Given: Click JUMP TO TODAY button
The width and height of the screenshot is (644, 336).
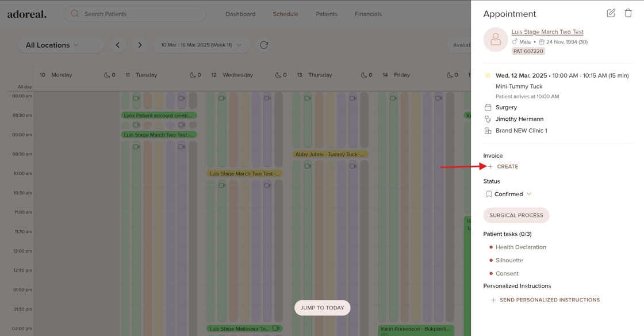Looking at the screenshot, I should [x=323, y=308].
